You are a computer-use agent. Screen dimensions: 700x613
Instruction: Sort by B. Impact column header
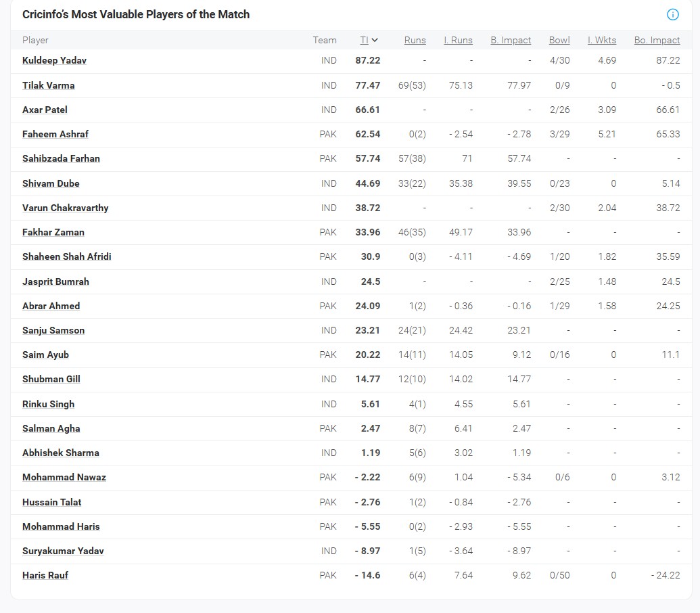pyautogui.click(x=511, y=40)
